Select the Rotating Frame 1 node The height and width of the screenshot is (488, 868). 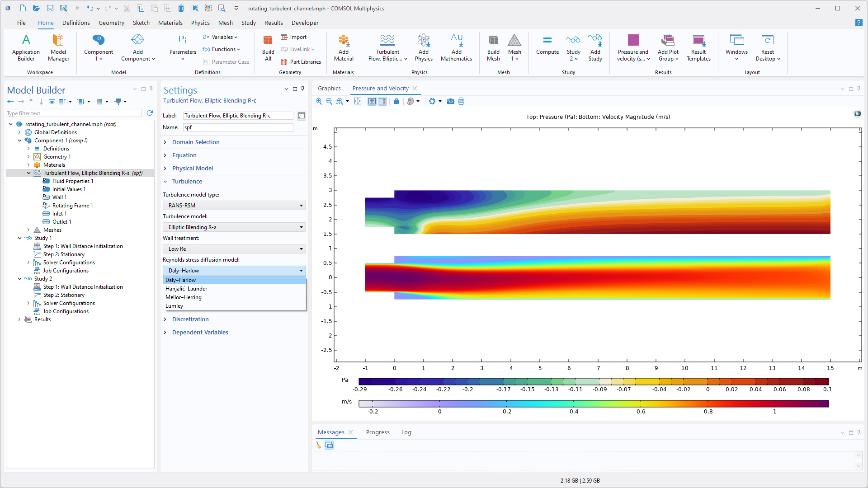(x=72, y=206)
